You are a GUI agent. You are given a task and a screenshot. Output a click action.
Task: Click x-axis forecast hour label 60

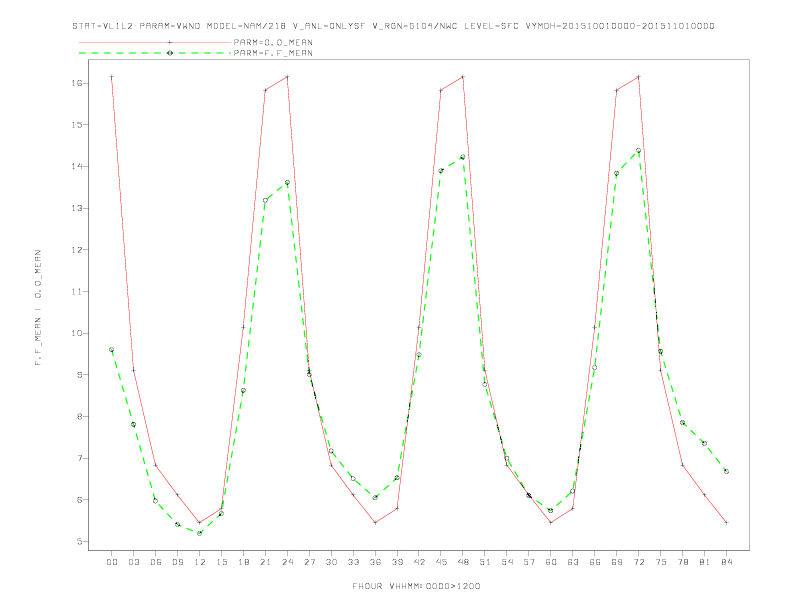551,562
